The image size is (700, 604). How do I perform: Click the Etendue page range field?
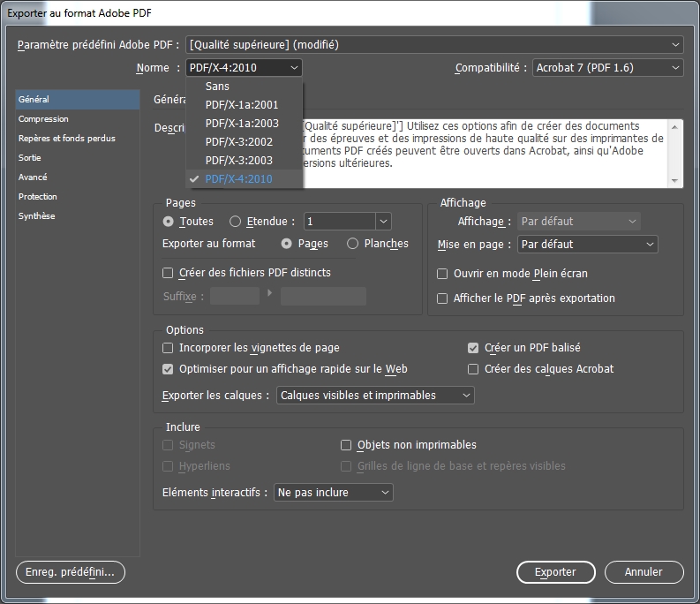point(339,222)
